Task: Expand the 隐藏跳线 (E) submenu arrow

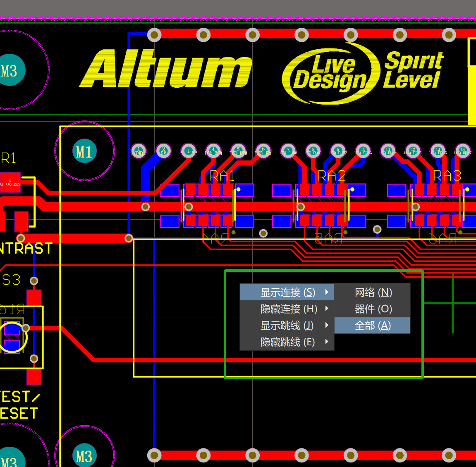Action: pyautogui.click(x=327, y=342)
